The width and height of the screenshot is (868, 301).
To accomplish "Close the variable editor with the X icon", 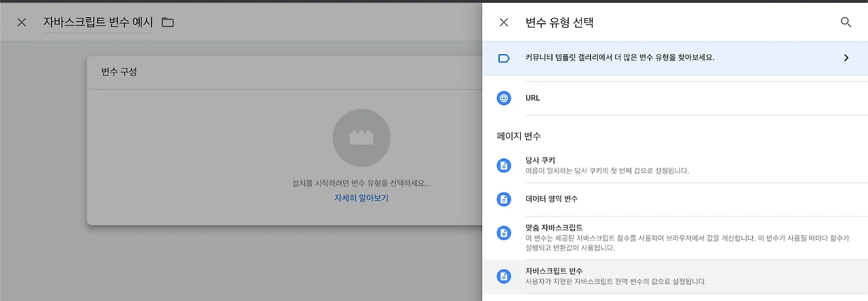I will tap(22, 22).
